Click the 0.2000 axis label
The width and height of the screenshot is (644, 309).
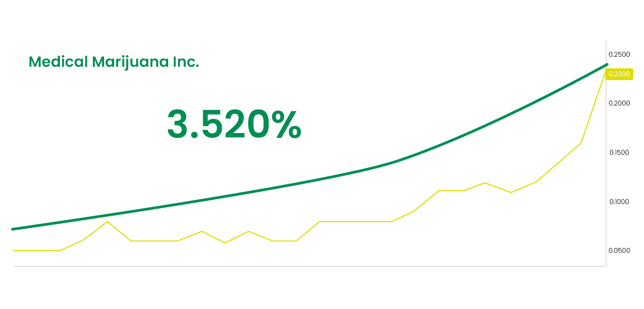pos(619,103)
